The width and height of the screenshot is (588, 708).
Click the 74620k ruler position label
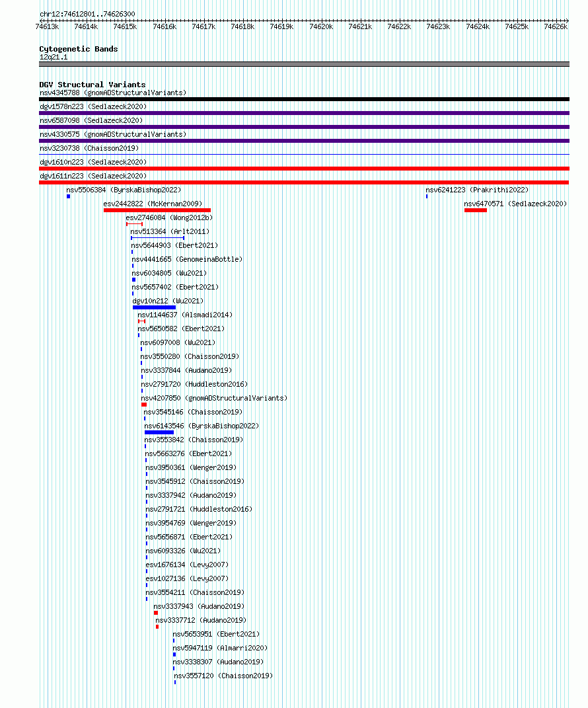coord(321,26)
